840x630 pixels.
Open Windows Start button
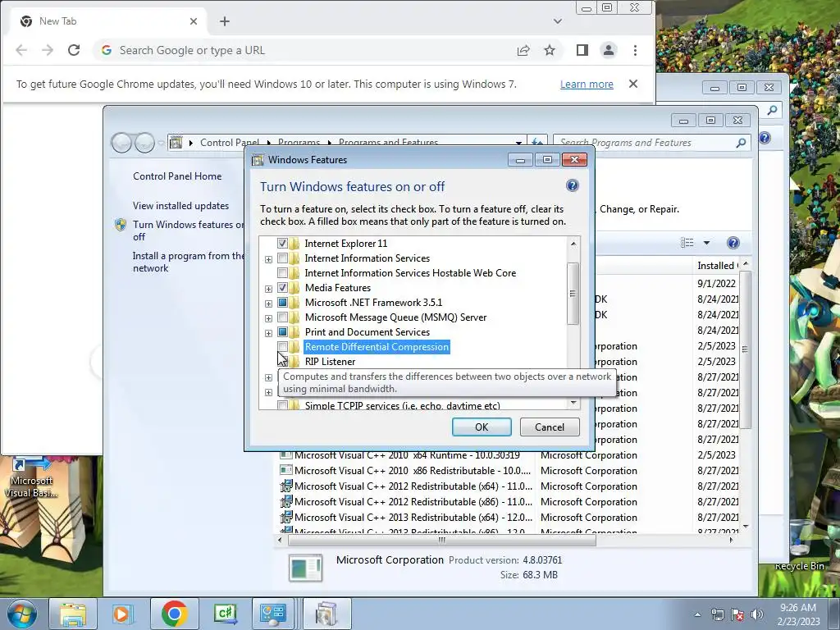point(22,614)
